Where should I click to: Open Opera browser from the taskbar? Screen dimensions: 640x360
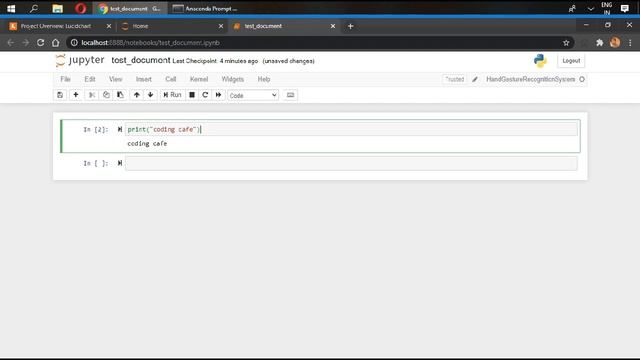(x=80, y=8)
